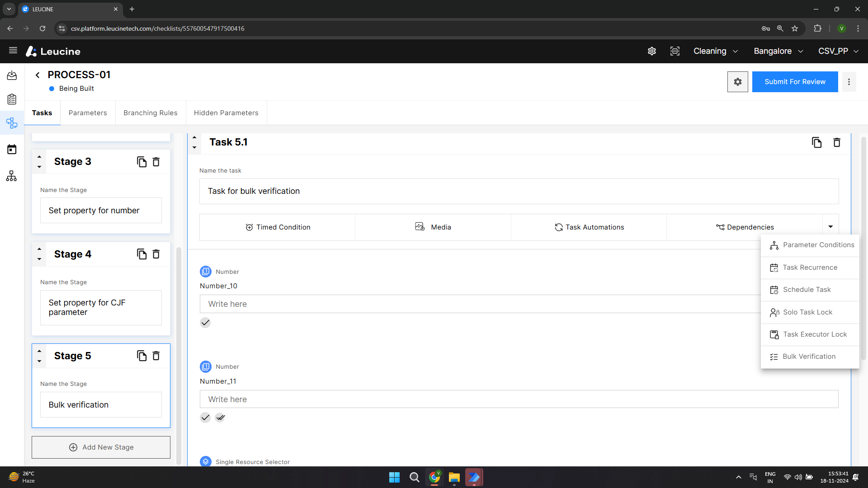Click the self-verification check under Number_11
868x488 pixels.
click(x=205, y=418)
